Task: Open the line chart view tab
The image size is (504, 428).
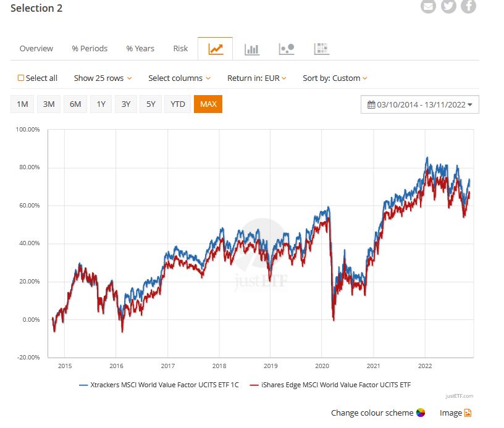Action: [216, 49]
